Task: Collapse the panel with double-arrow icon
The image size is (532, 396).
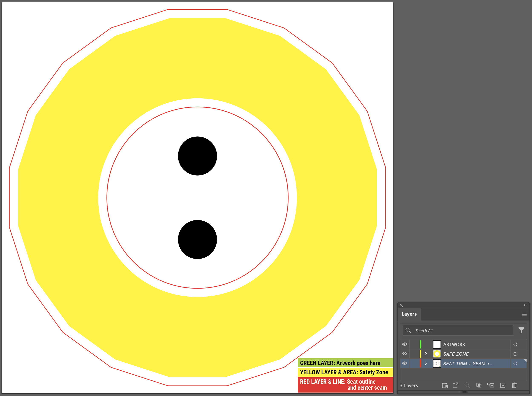Action: coord(525,305)
